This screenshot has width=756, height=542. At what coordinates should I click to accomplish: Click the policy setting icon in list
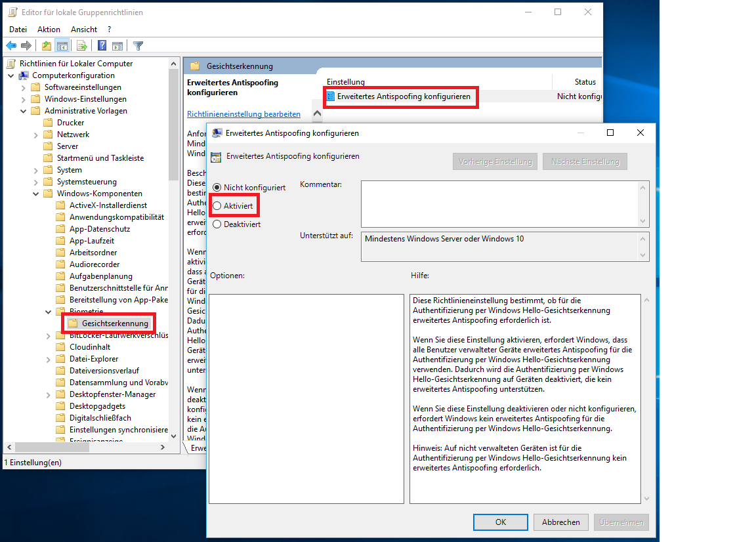(331, 96)
